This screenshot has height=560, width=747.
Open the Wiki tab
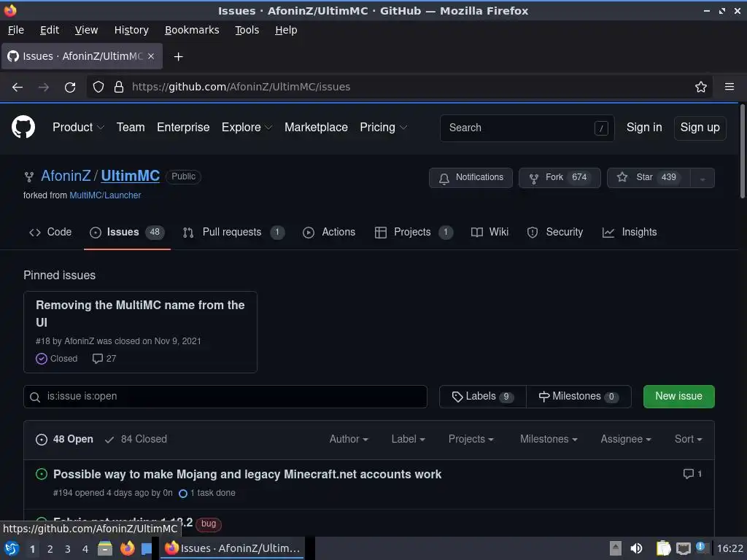click(x=489, y=233)
